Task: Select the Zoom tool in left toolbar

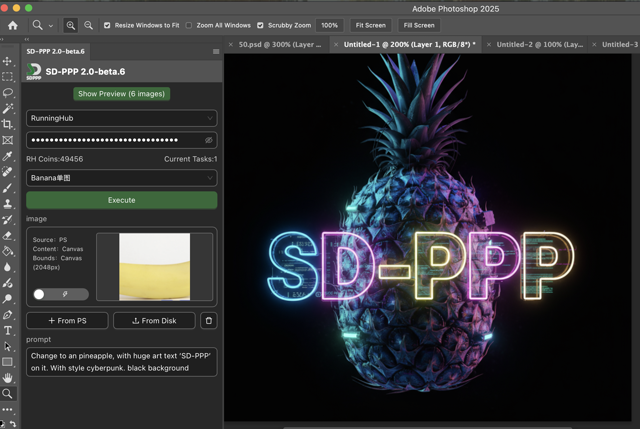Action: 7,394
